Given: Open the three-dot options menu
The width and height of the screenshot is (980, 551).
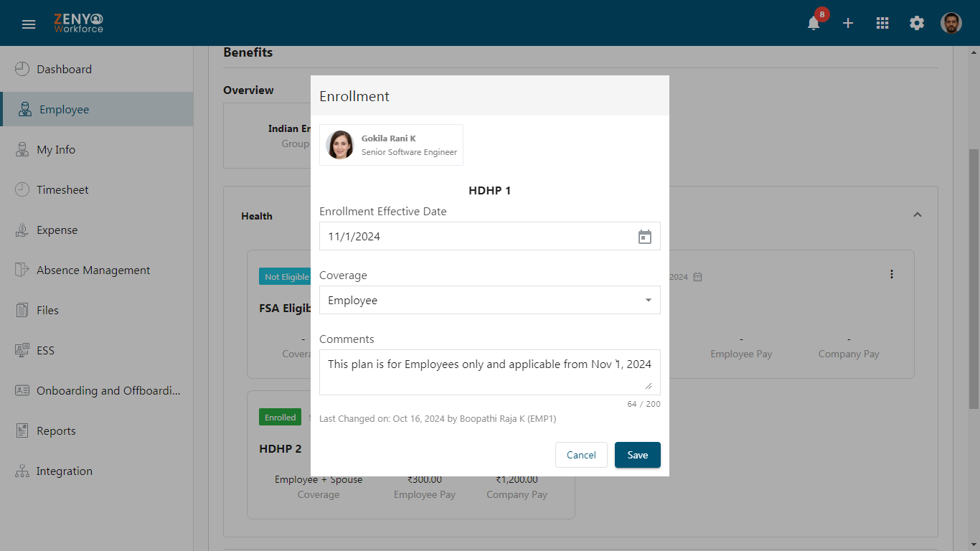Looking at the screenshot, I should point(892,274).
